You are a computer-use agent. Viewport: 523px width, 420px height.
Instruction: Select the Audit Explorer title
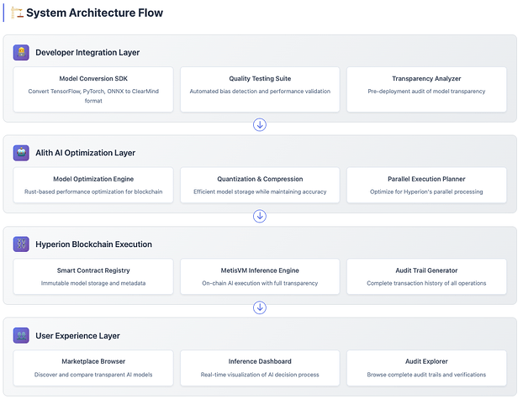(426, 361)
